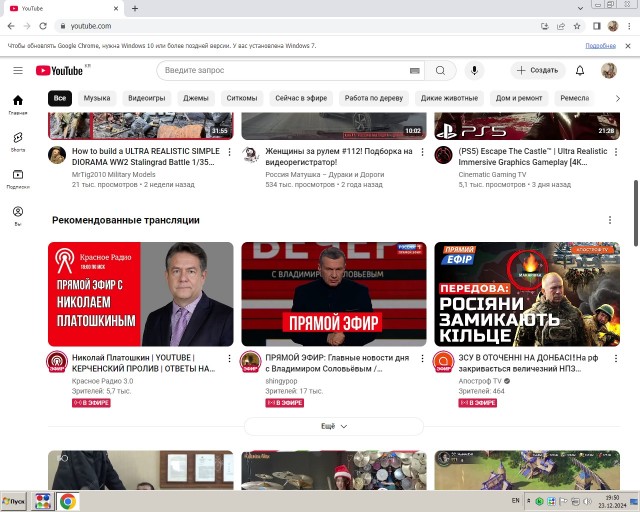
Task: Click Красное Радио live channel avatar
Action: (x=57, y=362)
